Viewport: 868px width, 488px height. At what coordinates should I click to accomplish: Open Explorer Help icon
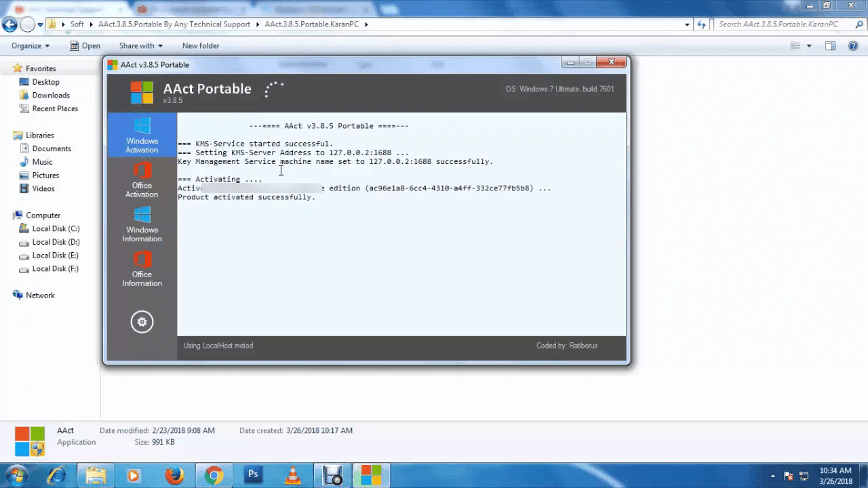(854, 46)
